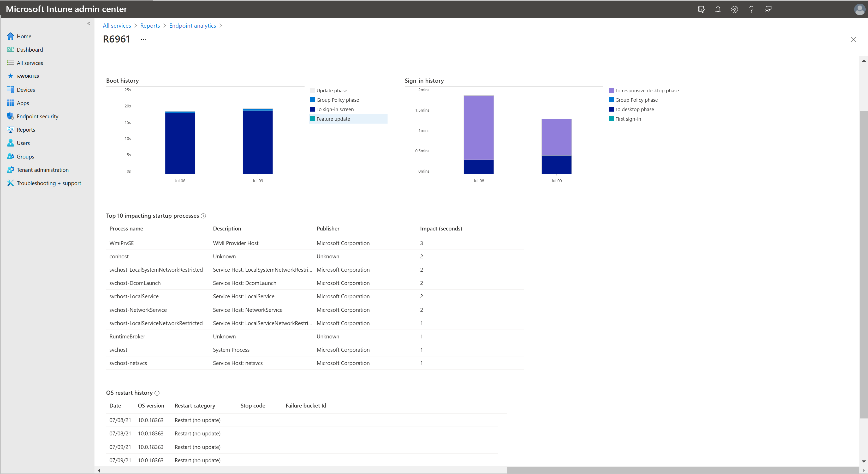The height and width of the screenshot is (474, 868).
Task: Open Endpoint security in sidebar
Action: [37, 117]
